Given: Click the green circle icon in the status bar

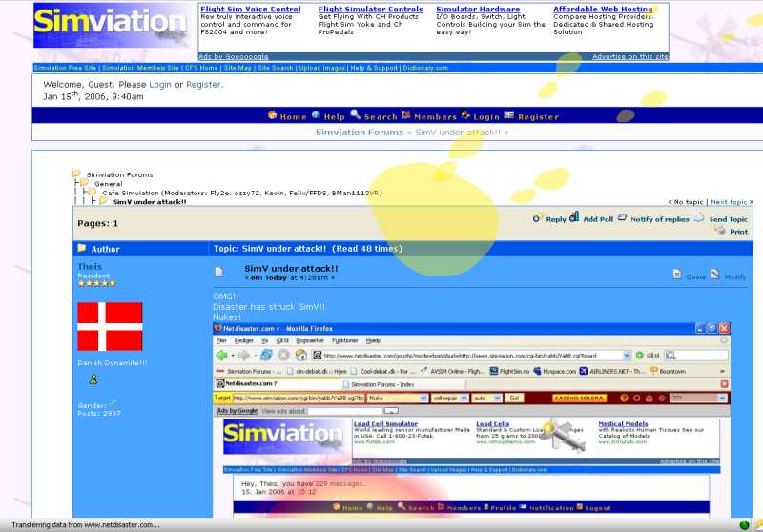Looking at the screenshot, I should (744, 525).
